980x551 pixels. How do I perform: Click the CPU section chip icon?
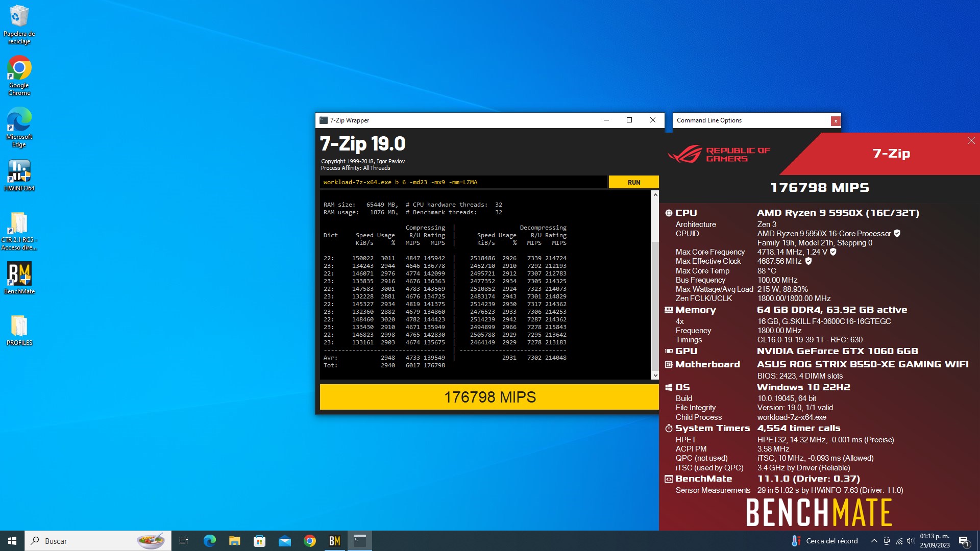point(669,213)
